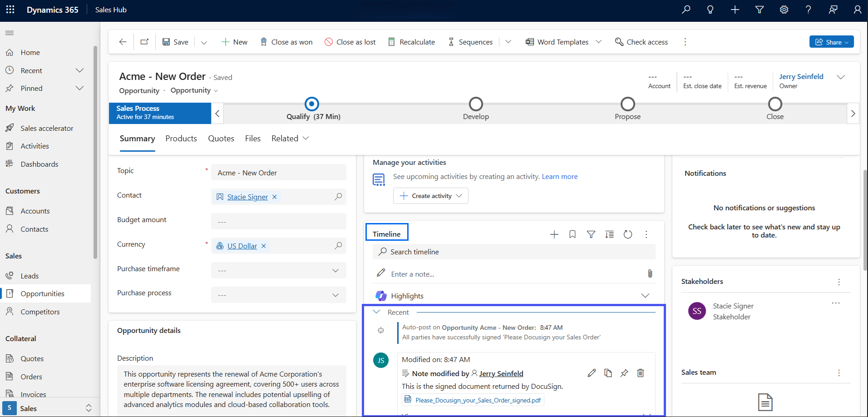868x417 pixels.
Task: Collapse the Recent timeline section
Action: tap(376, 312)
